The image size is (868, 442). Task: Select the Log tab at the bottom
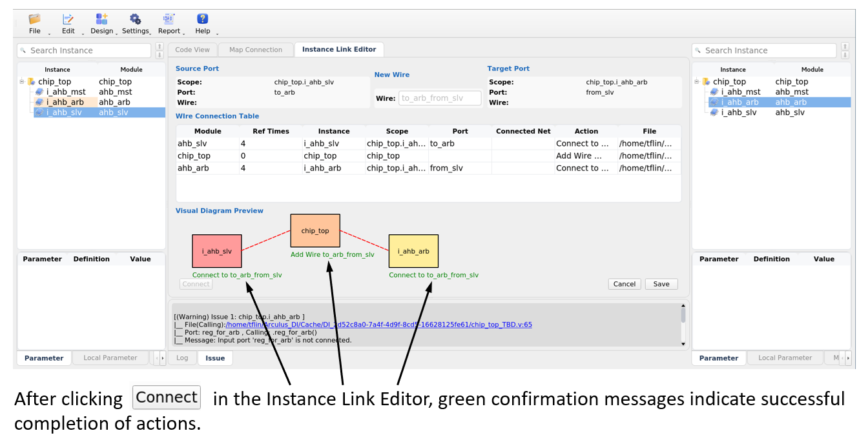pos(182,357)
